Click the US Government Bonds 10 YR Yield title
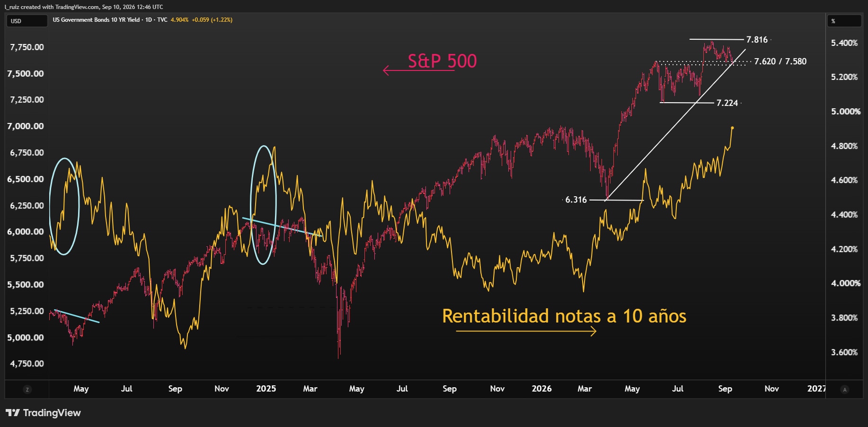Image resolution: width=868 pixels, height=427 pixels. point(96,20)
